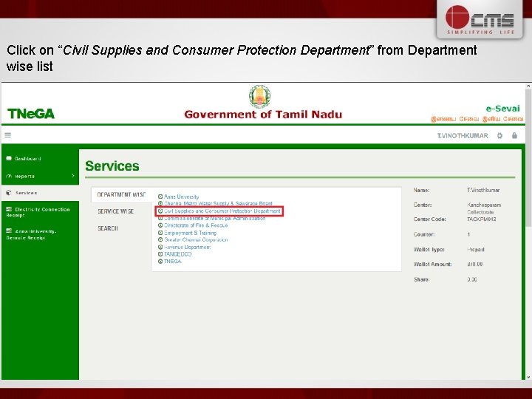Viewport: 532px width, 399px height.
Task: Click bullet icon beside TNEGA
Action: point(160,262)
